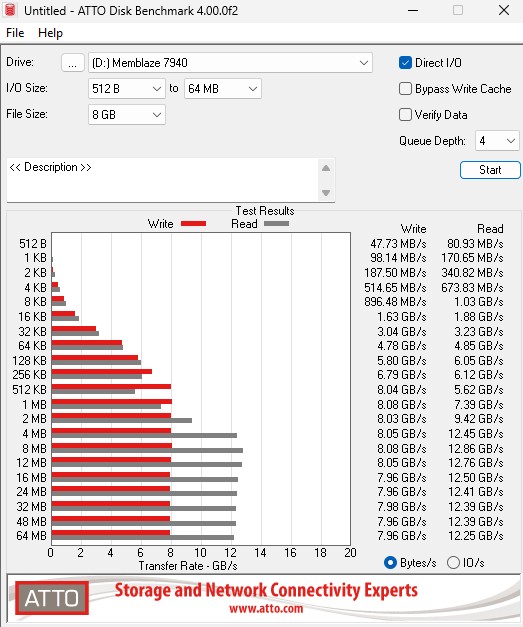
Task: Expand the I/O Size start dropdown (512 B)
Action: [127, 88]
